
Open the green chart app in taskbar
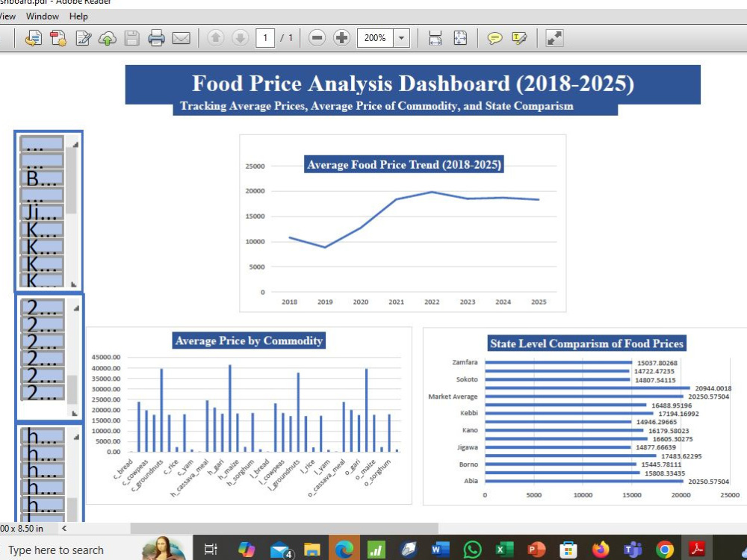click(376, 550)
